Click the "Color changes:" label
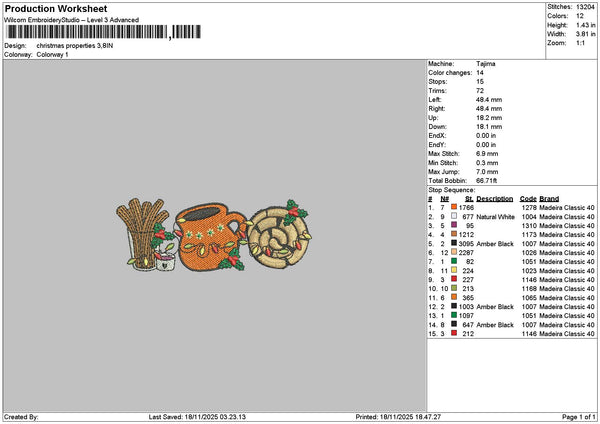The width and height of the screenshot is (600, 424). click(450, 73)
